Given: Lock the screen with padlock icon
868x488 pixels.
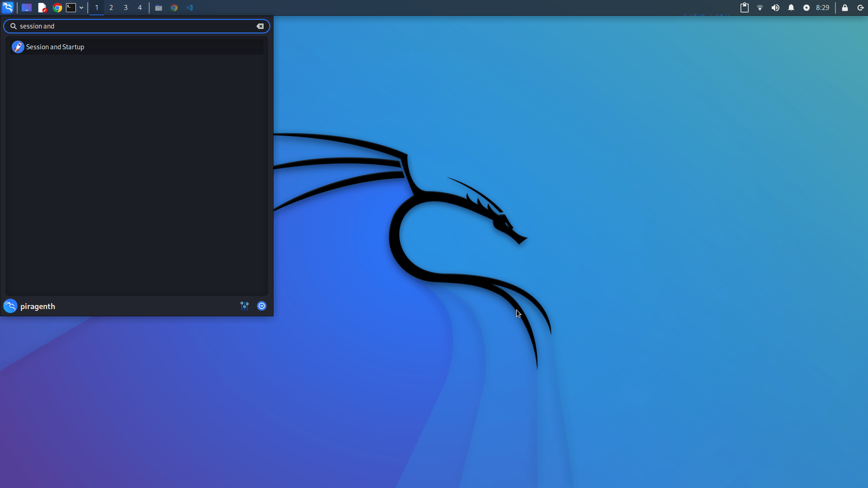Looking at the screenshot, I should pyautogui.click(x=844, y=8).
